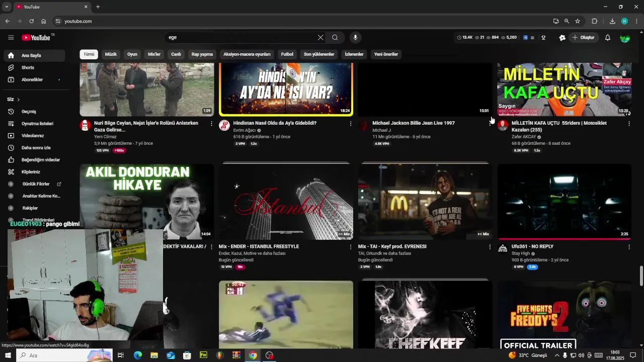Viewport: 644px width, 362px height.
Task: Open the YouTube hamburger guide menu
Action: (11, 37)
